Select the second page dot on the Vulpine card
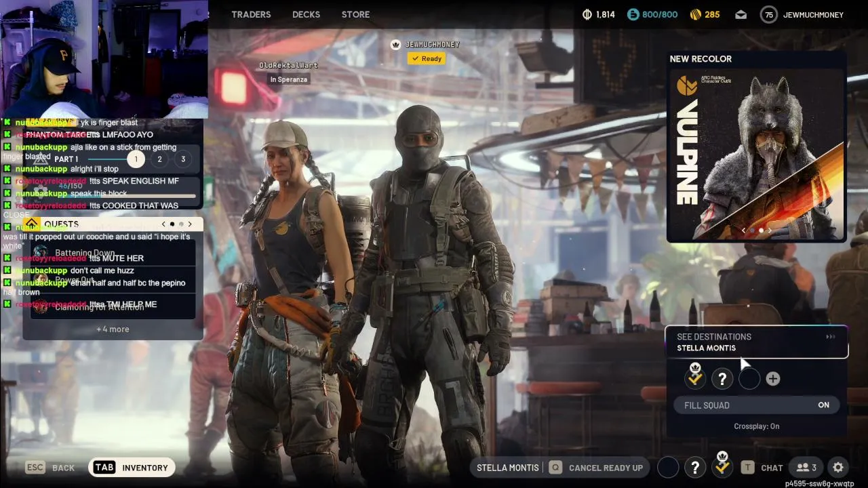The height and width of the screenshot is (488, 868). (760, 231)
